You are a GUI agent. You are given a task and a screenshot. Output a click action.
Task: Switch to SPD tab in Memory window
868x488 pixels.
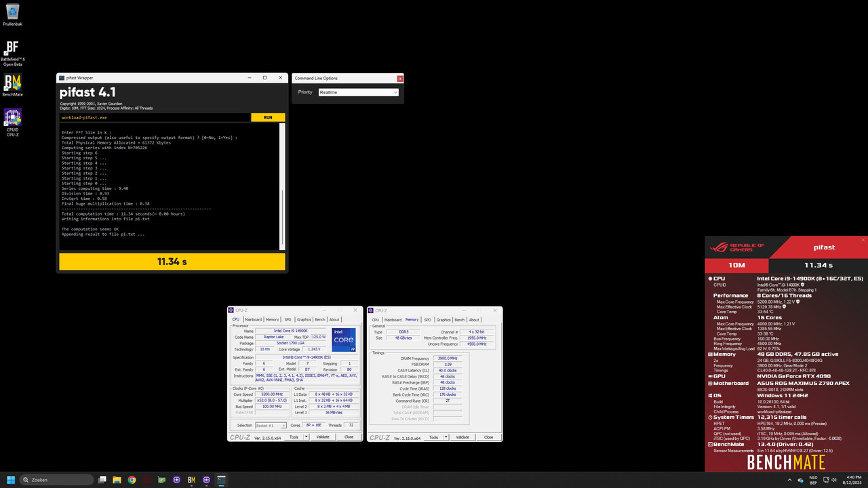point(427,319)
